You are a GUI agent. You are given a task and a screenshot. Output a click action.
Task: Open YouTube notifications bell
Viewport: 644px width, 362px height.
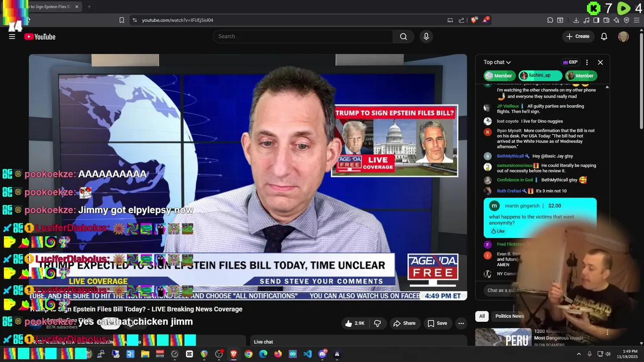(x=604, y=36)
